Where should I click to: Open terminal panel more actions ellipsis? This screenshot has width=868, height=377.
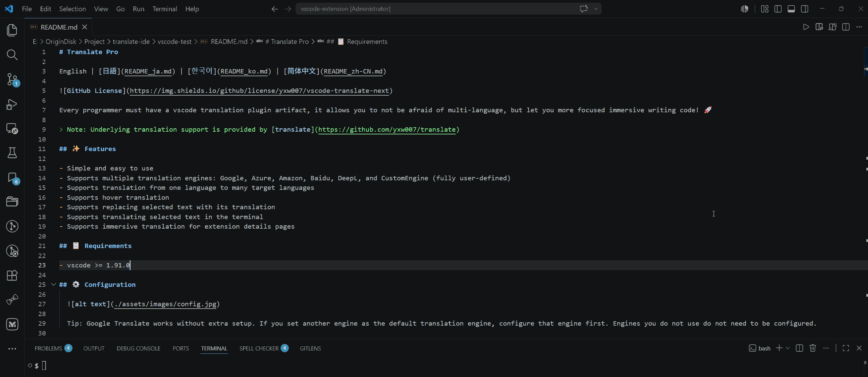[x=826, y=348]
